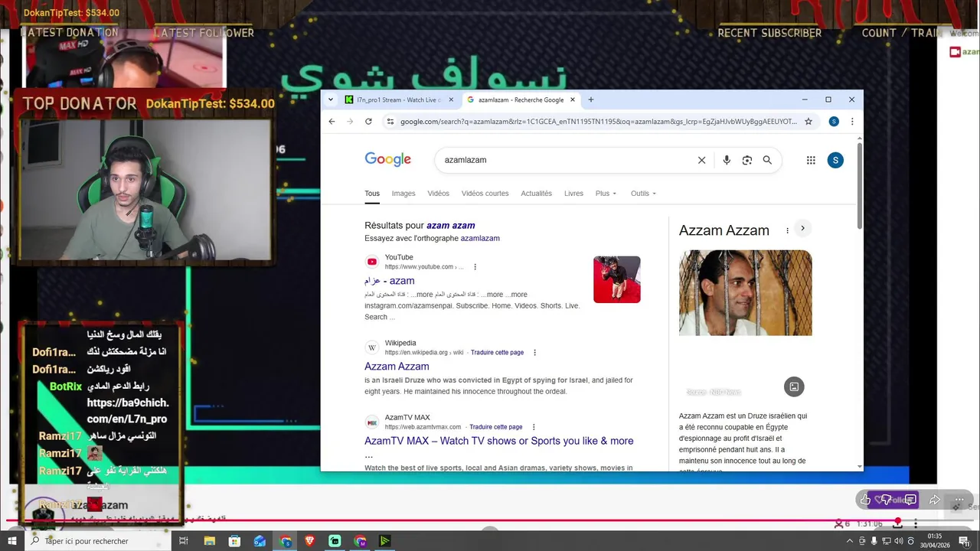Viewport: 980px width, 551px height.
Task: Switch to the Vidéos courtes tab
Action: [x=485, y=194]
